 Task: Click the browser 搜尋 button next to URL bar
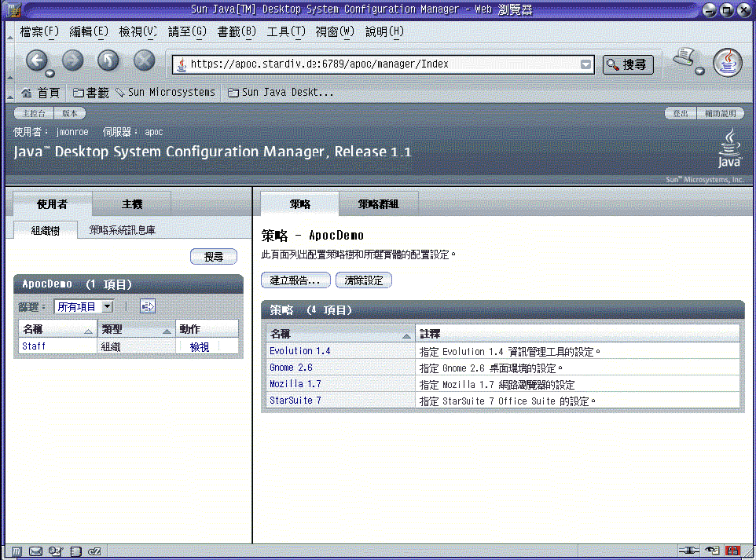pyautogui.click(x=628, y=64)
